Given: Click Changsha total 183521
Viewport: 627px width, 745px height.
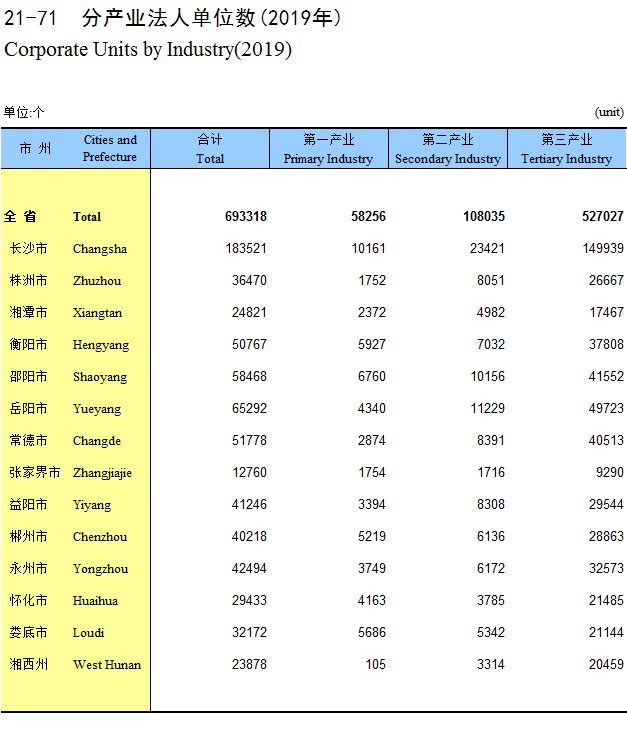Looking at the screenshot, I should tap(246, 248).
